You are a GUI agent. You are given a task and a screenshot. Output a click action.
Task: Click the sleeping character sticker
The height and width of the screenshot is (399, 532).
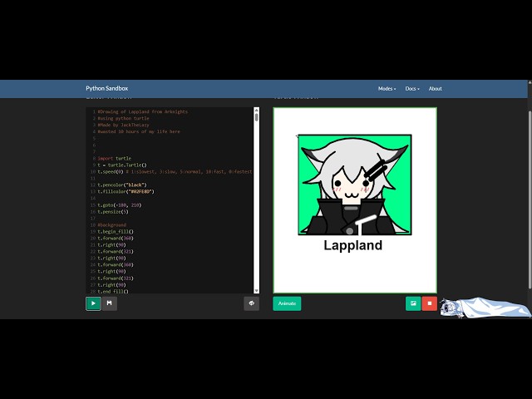coord(485,308)
